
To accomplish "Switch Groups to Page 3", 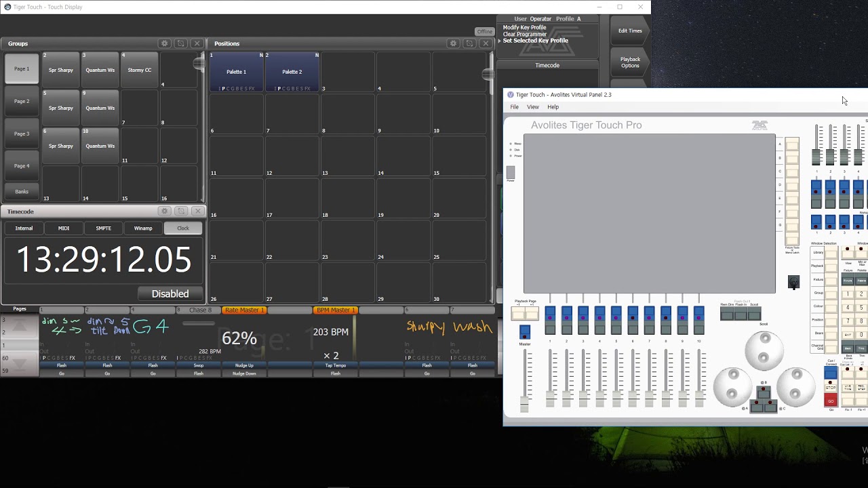I will [x=22, y=134].
